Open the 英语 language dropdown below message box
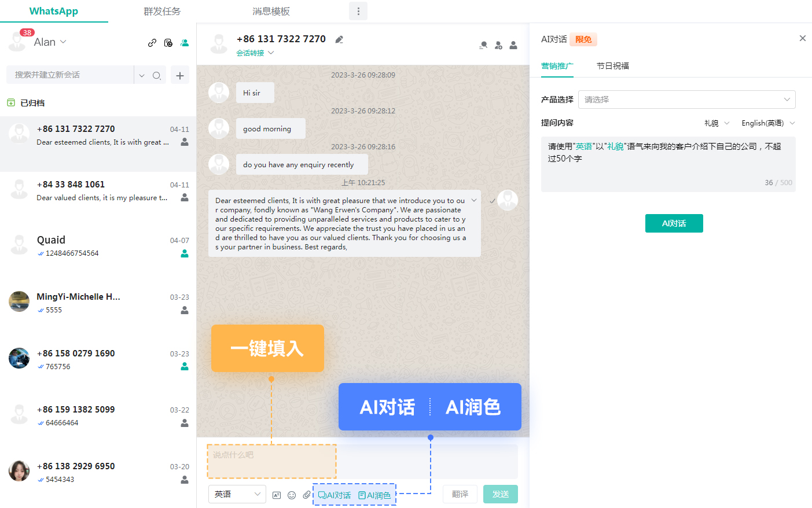Screen dimensions: 812x508 click(237, 494)
